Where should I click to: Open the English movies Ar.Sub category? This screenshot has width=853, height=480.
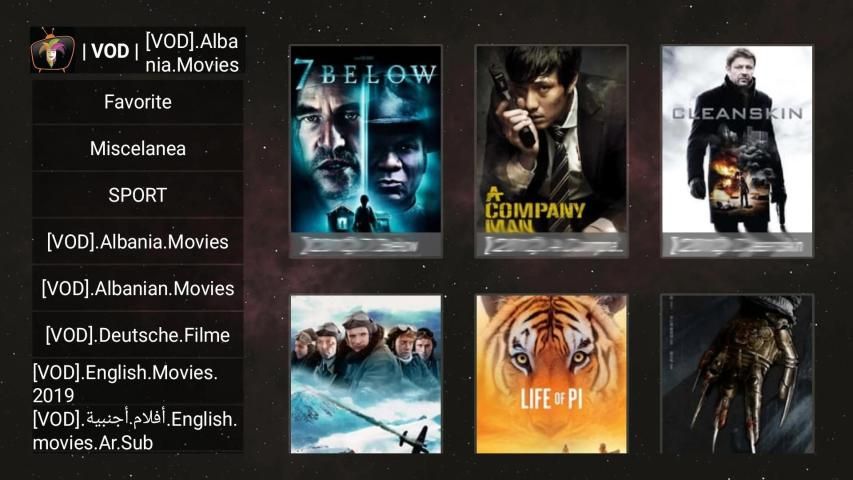[x=138, y=430]
